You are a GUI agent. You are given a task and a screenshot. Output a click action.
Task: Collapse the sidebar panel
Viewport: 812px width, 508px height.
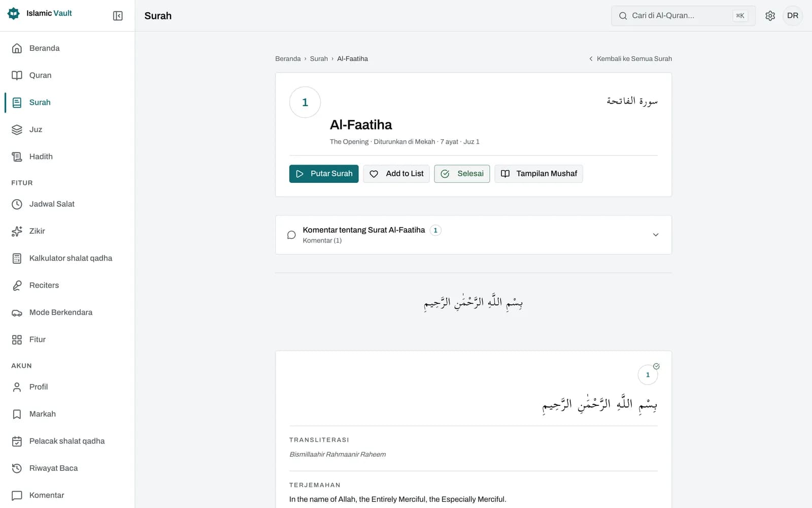(x=118, y=16)
